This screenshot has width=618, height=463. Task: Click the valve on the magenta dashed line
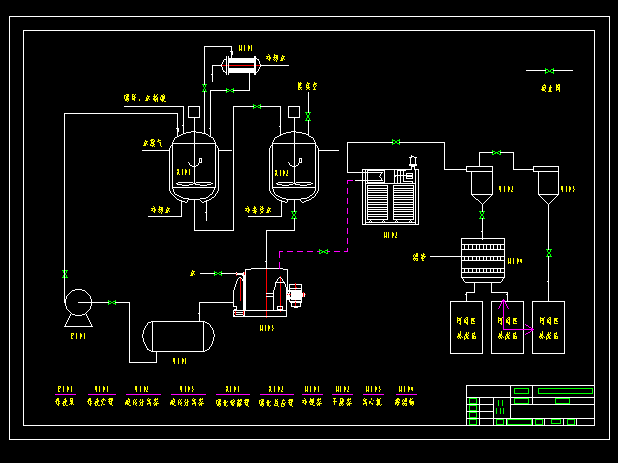pos(323,251)
